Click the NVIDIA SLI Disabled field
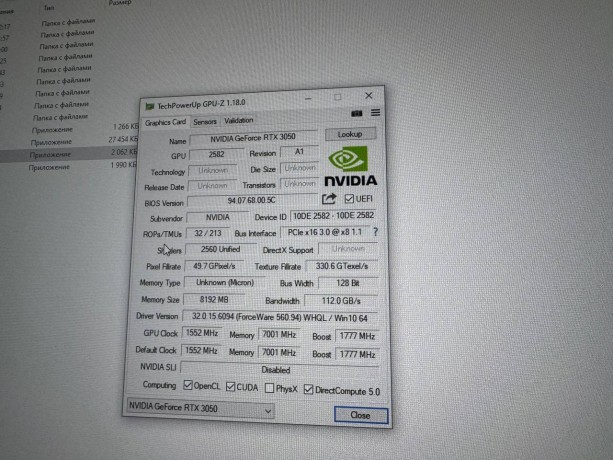The width and height of the screenshot is (613, 460). click(279, 369)
